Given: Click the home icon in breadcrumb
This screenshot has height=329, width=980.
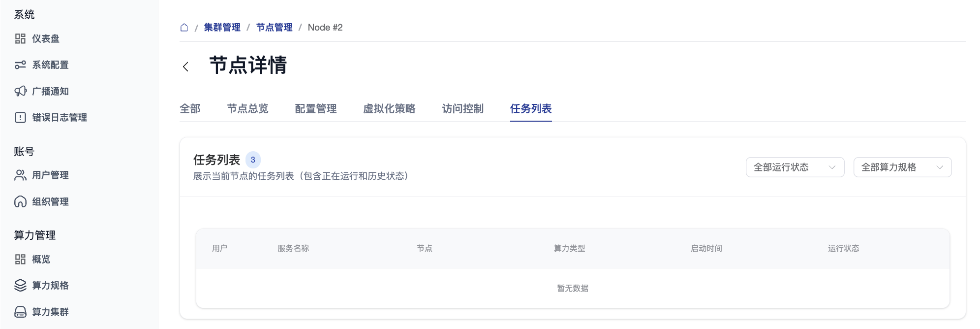Looking at the screenshot, I should (x=184, y=28).
